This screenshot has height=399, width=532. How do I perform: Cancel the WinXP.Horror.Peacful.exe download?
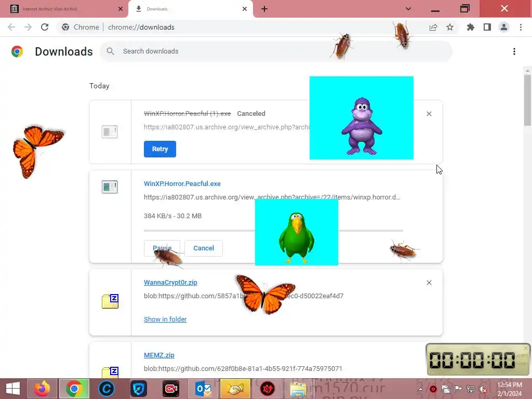click(x=204, y=248)
